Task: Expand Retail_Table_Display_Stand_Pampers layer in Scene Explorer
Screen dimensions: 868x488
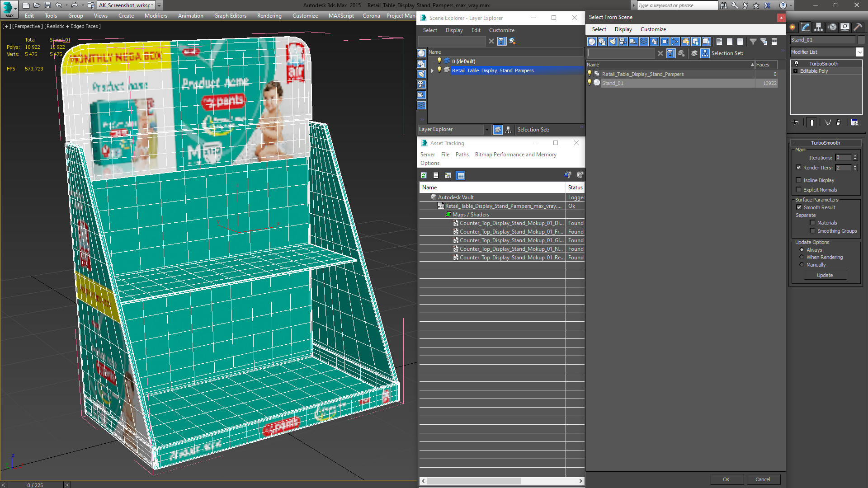Action: tap(432, 70)
